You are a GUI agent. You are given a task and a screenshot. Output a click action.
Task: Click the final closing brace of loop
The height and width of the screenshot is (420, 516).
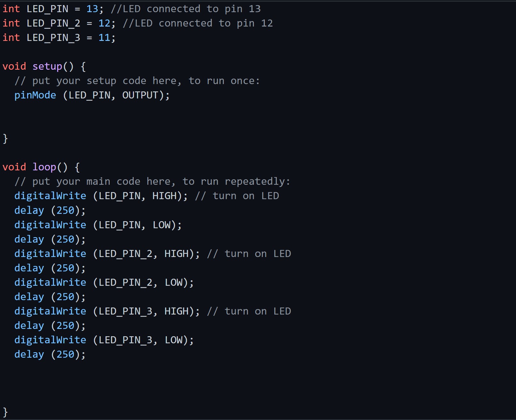[x=5, y=412]
